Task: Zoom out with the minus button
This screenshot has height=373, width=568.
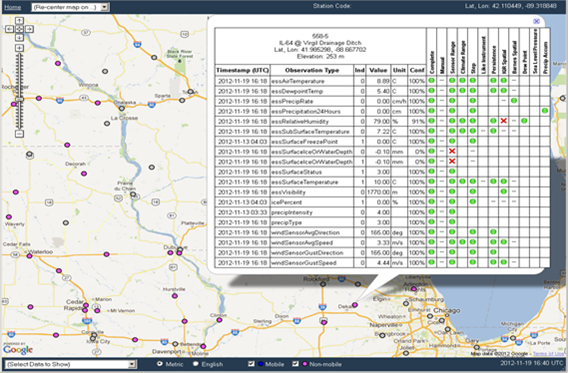Action: pos(20,134)
